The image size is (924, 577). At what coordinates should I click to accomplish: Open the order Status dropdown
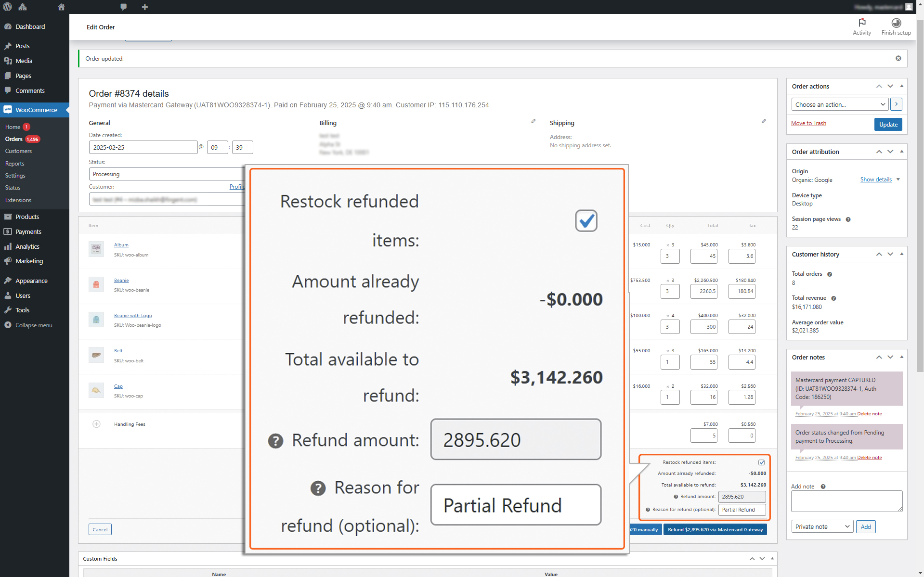click(167, 174)
